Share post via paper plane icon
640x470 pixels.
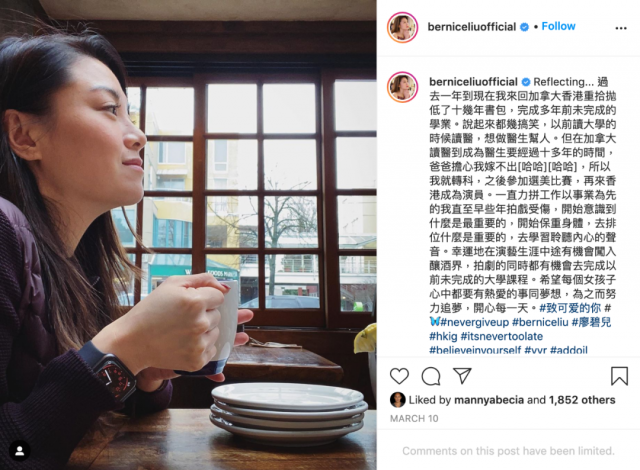462,376
